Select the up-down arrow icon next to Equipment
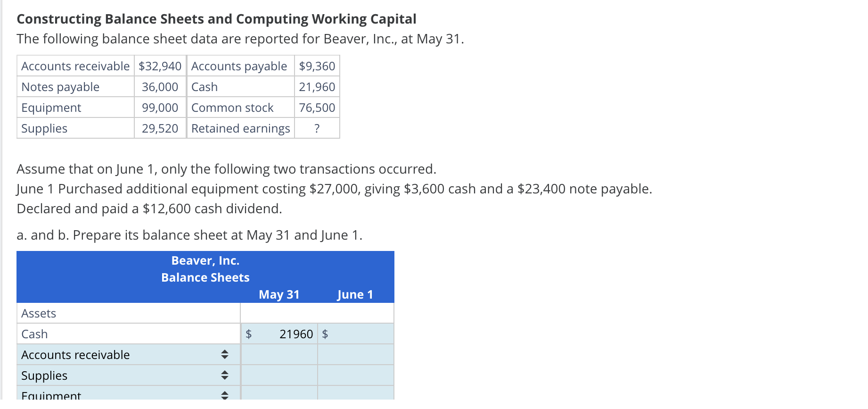Image resolution: width=868 pixels, height=409 pixels. pos(225,395)
